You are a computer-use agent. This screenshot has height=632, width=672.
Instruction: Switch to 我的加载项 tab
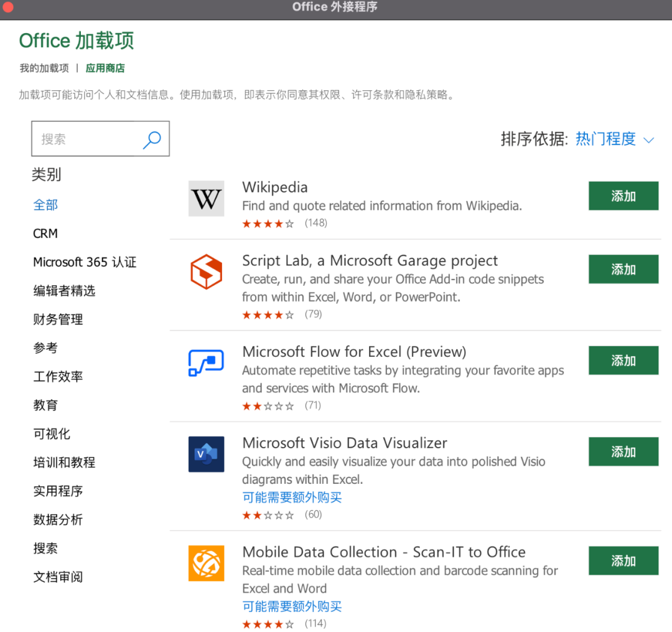(44, 68)
